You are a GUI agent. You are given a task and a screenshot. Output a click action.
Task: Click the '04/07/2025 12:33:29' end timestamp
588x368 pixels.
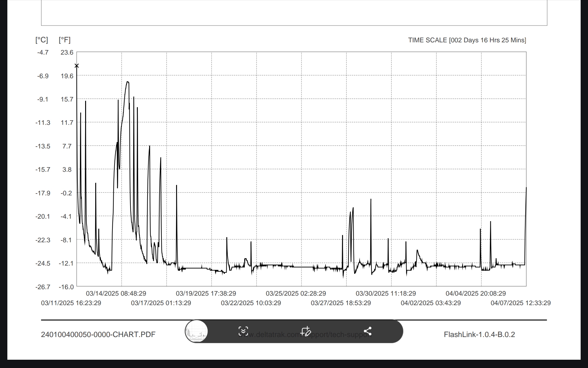pos(521,303)
